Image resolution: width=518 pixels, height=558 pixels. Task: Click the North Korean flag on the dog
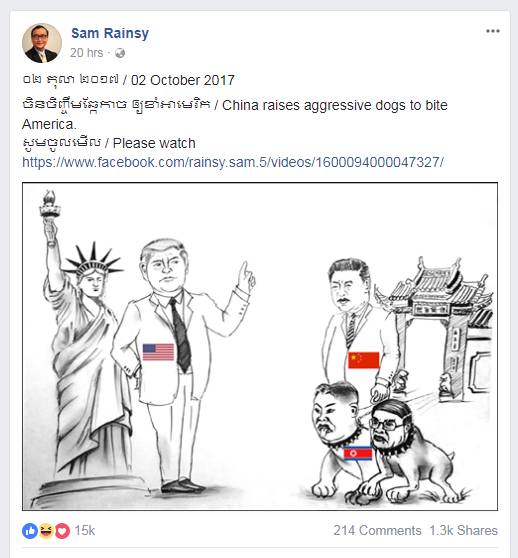(358, 453)
